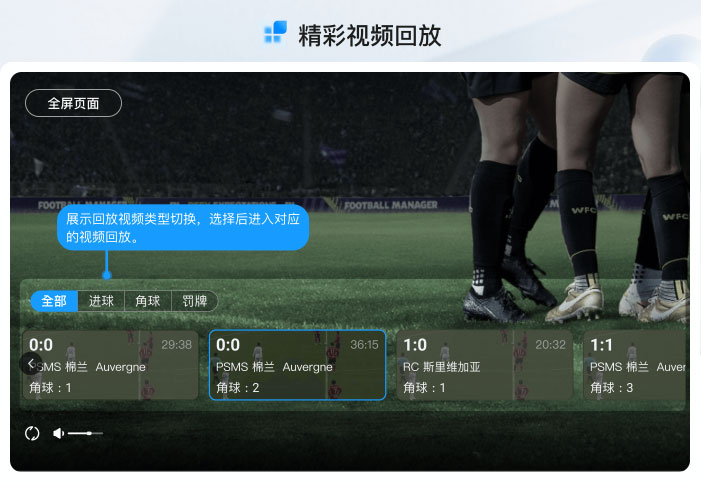Image resolution: width=701 pixels, height=482 pixels.
Task: Click the FOOTBALL MANAGER banner in the video
Action: coord(391,205)
